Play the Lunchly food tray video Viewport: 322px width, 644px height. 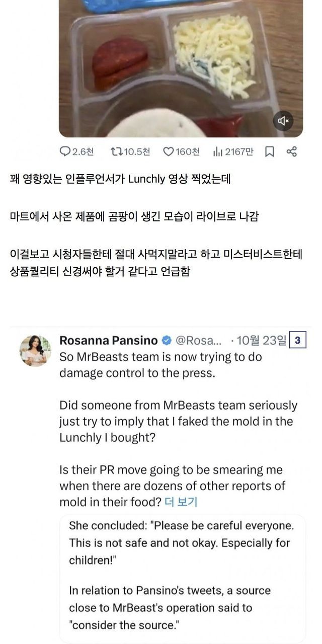(x=181, y=65)
